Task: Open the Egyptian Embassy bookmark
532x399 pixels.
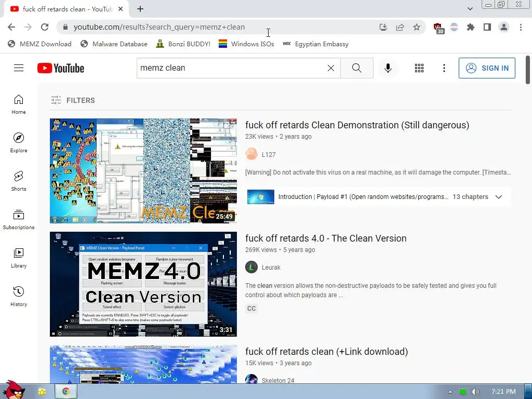Action: 315,44
